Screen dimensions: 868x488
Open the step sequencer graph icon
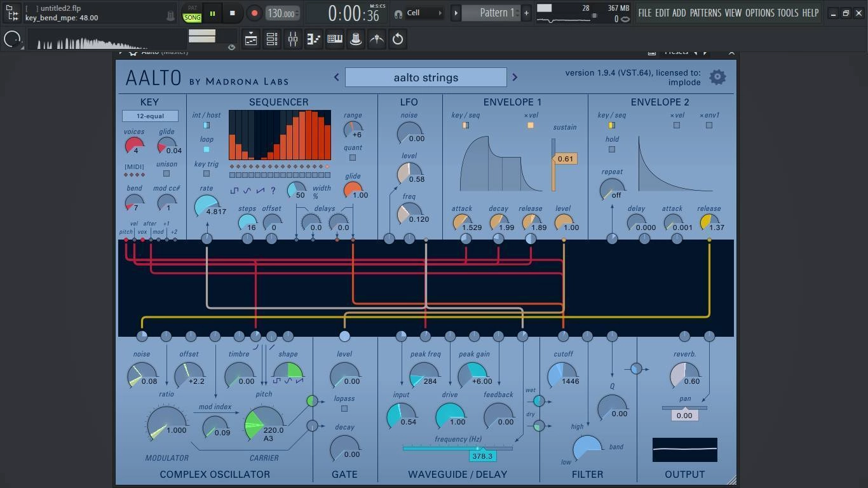pos(314,39)
